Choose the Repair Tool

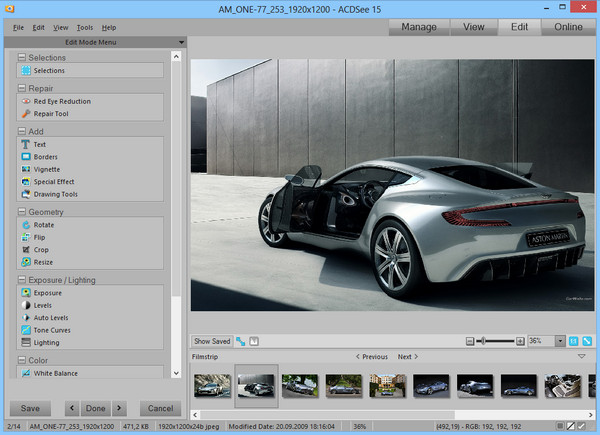[51, 114]
